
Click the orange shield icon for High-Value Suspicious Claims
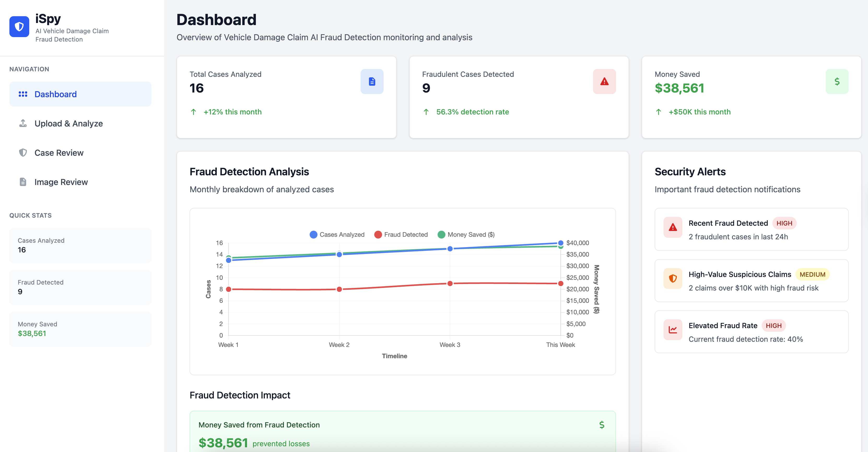coord(673,279)
